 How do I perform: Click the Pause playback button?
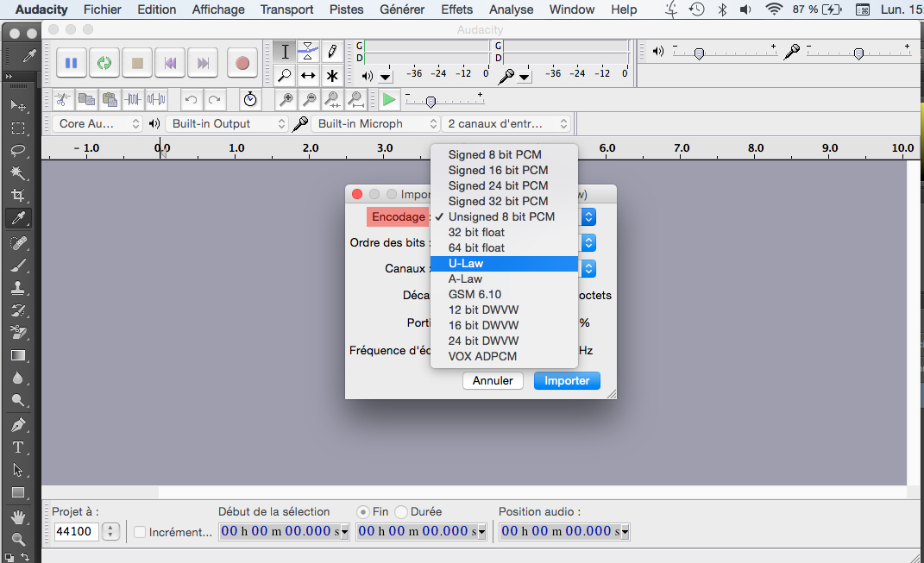pos(72,63)
